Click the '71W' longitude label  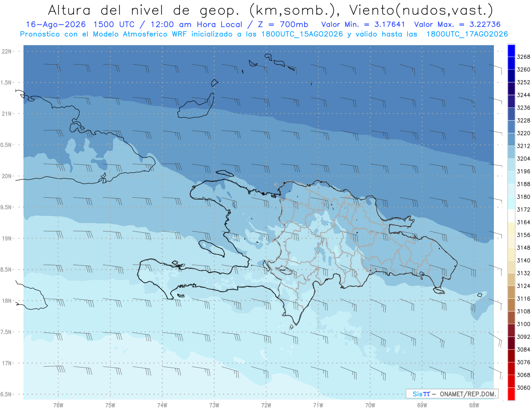click(318, 405)
